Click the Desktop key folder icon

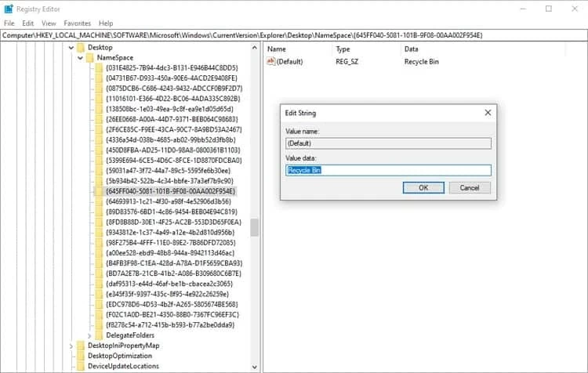pos(80,48)
